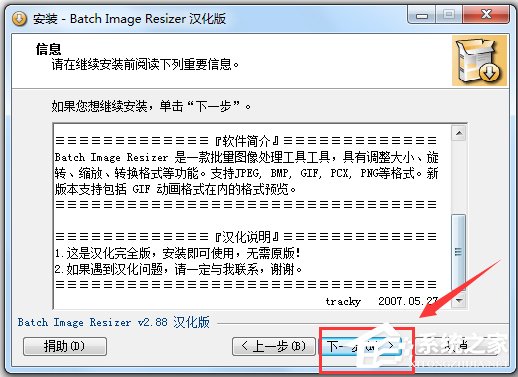Image resolution: width=518 pixels, height=377 pixels.
Task: Click line '2.如果遇到汉化问题，请一定与我联系'
Action: tap(179, 269)
